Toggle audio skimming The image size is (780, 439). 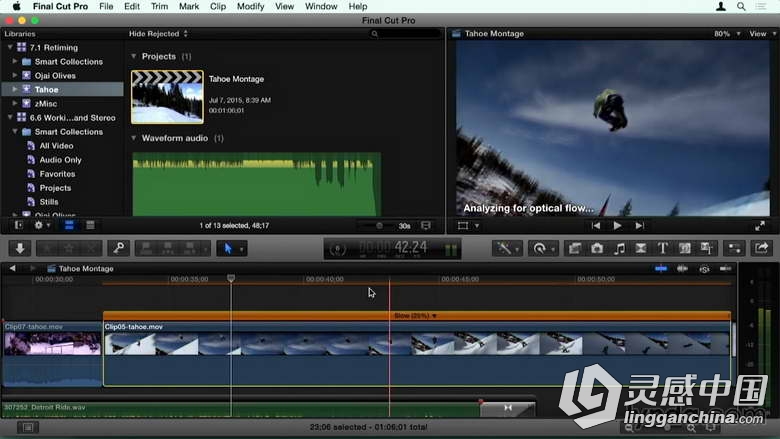click(x=682, y=268)
